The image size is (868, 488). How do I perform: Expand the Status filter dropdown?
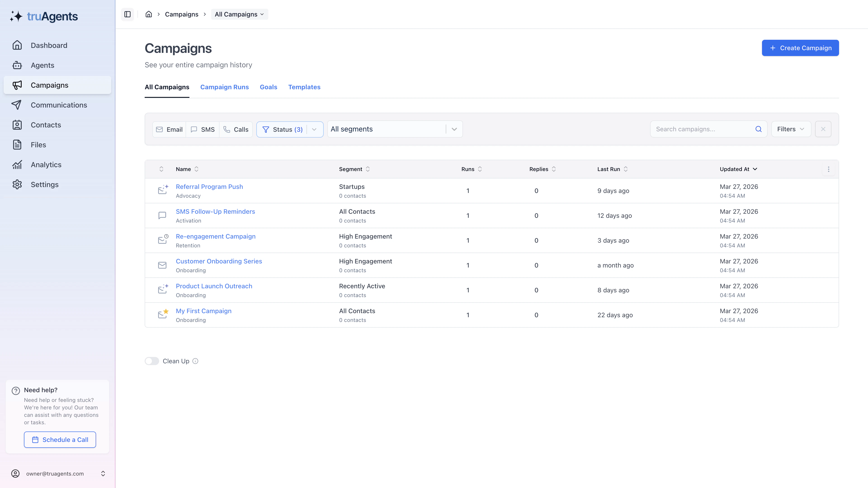[314, 129]
